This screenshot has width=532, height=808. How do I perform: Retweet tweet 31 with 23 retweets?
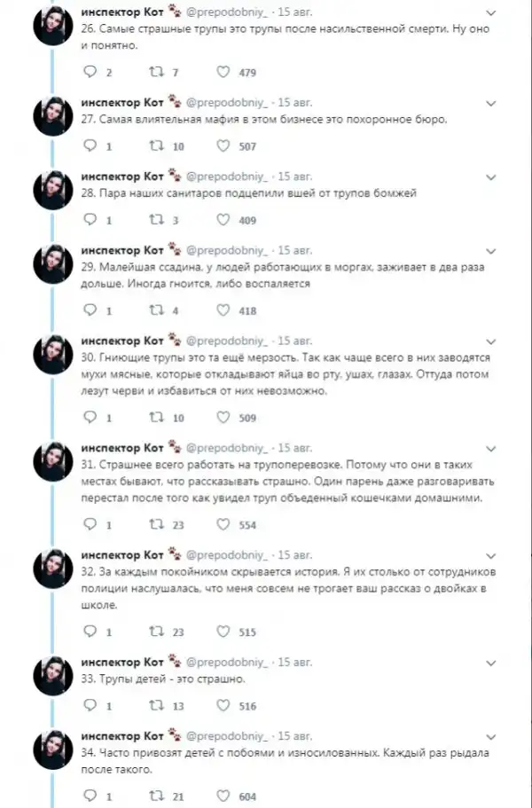(x=154, y=524)
